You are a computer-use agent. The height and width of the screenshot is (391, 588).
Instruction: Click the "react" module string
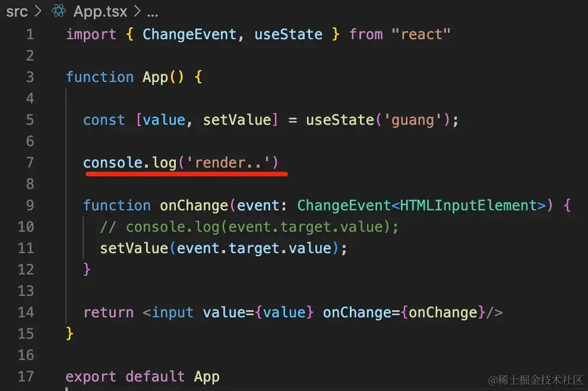pos(421,34)
